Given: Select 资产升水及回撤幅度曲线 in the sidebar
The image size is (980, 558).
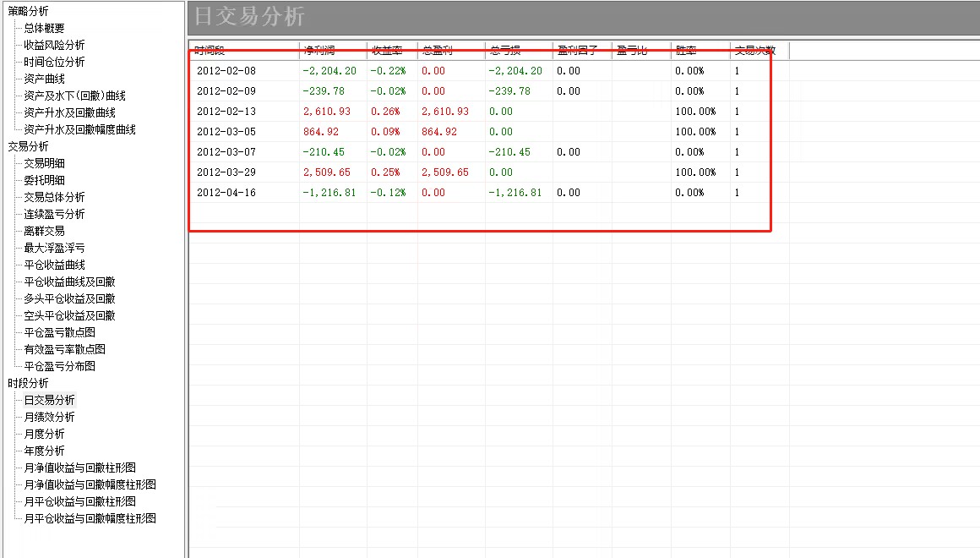Looking at the screenshot, I should pyautogui.click(x=79, y=129).
